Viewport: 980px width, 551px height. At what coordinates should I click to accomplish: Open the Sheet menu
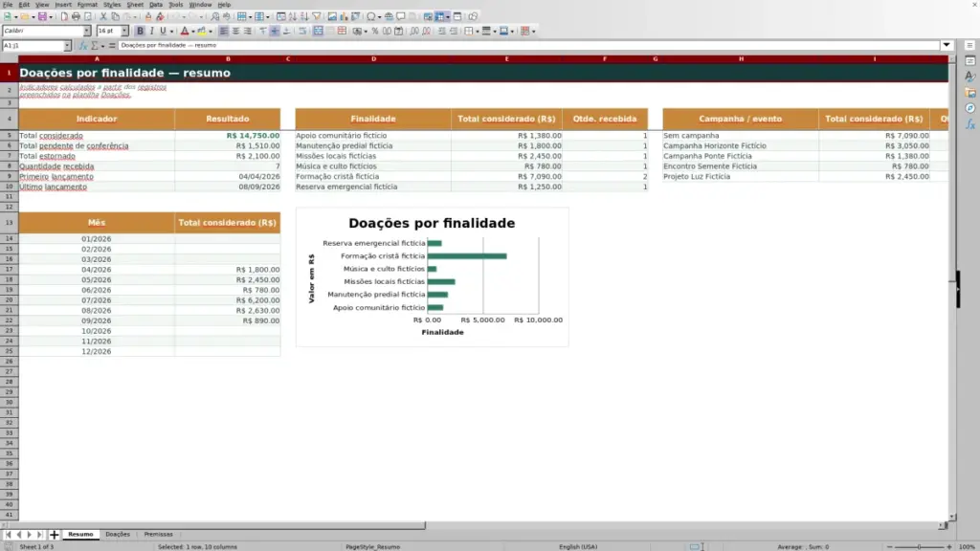point(135,5)
